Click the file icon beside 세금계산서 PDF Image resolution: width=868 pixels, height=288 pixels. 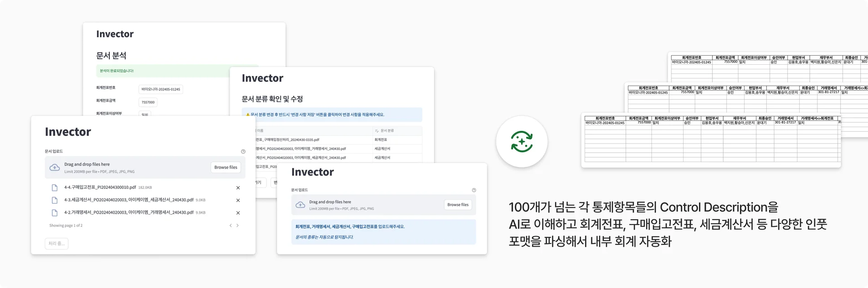(x=54, y=200)
